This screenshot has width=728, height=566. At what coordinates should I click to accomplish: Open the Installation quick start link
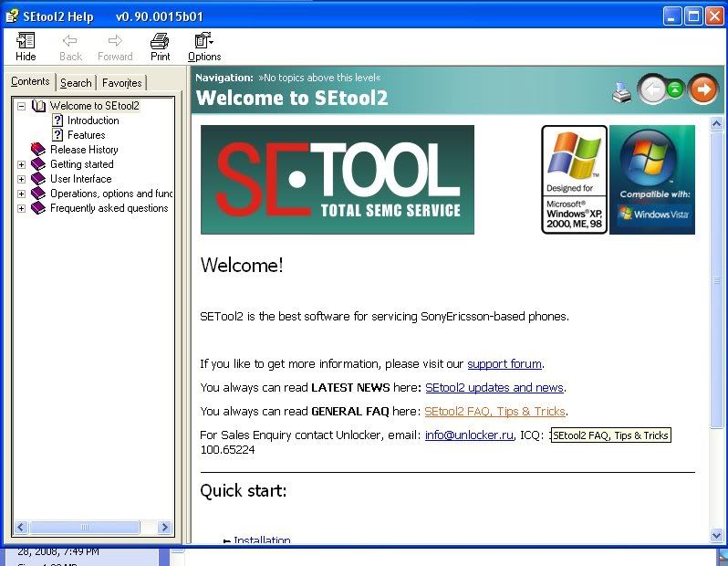click(262, 540)
